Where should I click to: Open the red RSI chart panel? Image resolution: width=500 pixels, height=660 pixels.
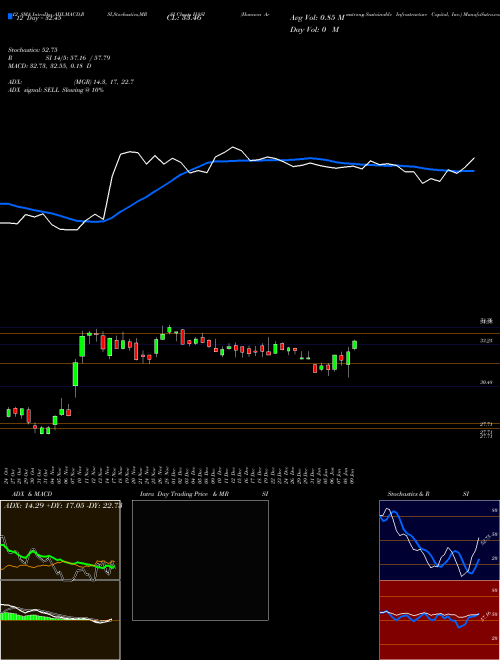pos(439,620)
